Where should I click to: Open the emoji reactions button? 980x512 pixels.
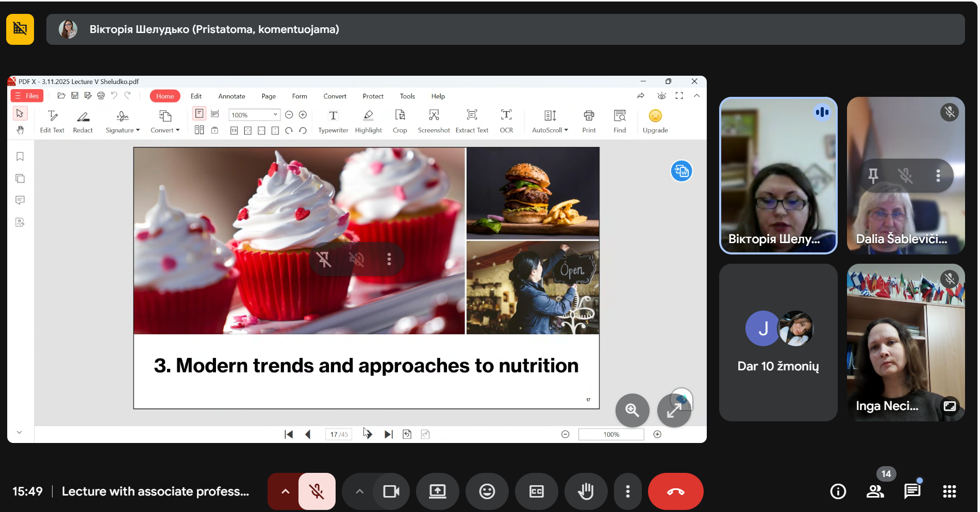(487, 491)
